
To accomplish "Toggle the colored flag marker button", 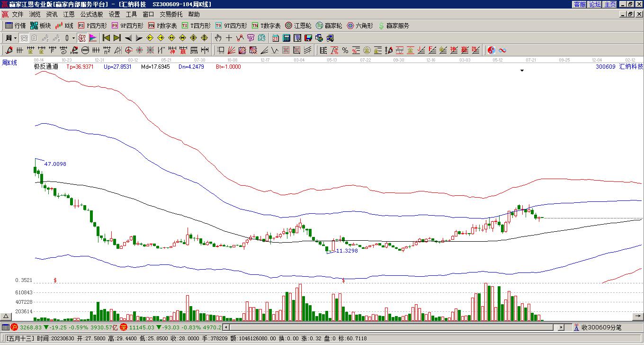I will click(x=93, y=38).
